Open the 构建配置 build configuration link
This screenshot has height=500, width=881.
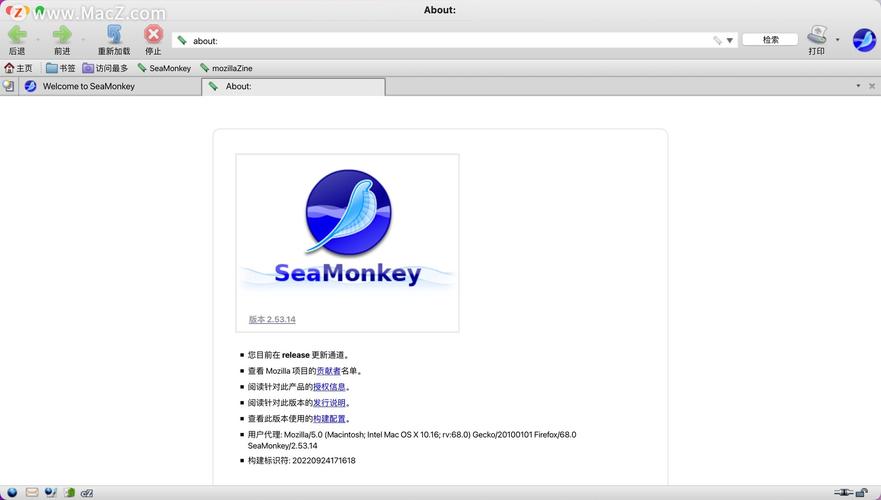click(x=329, y=419)
